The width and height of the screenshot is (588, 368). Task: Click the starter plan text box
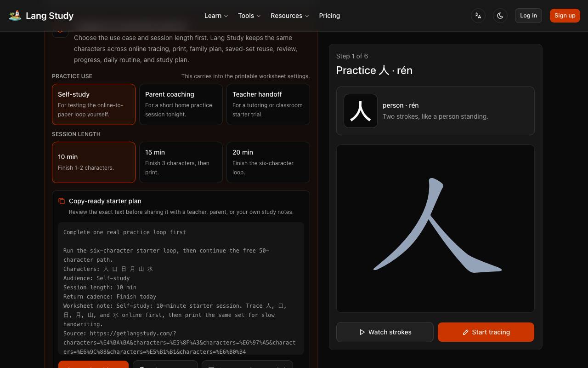181,288
